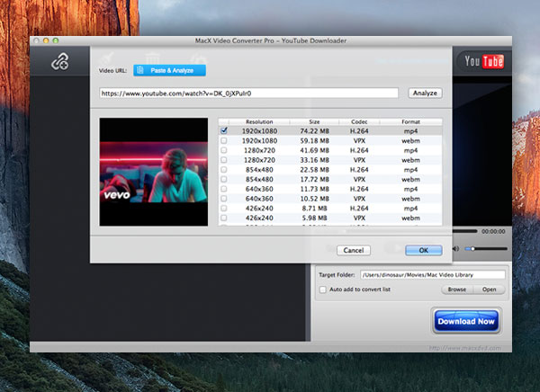Click the YouTube logo button
Image resolution: width=540 pixels, height=392 pixels.
483,62
